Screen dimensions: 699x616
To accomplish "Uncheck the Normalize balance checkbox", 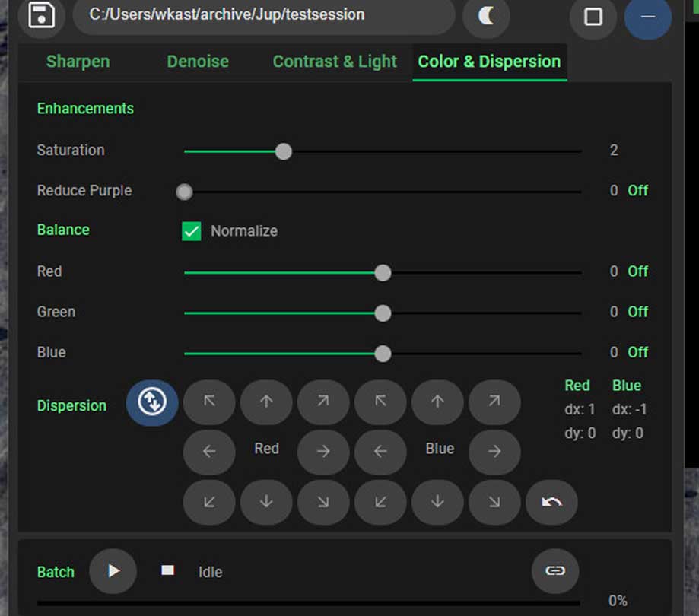I will click(x=190, y=230).
